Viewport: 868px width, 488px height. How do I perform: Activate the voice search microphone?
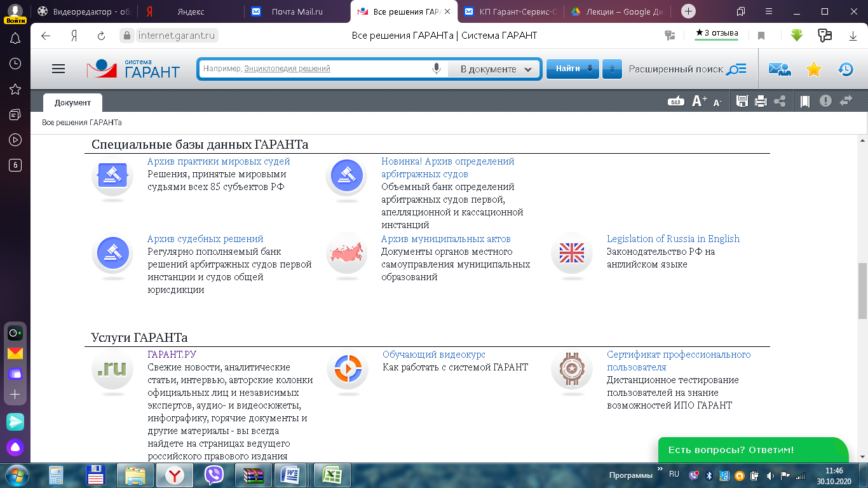[437, 69]
